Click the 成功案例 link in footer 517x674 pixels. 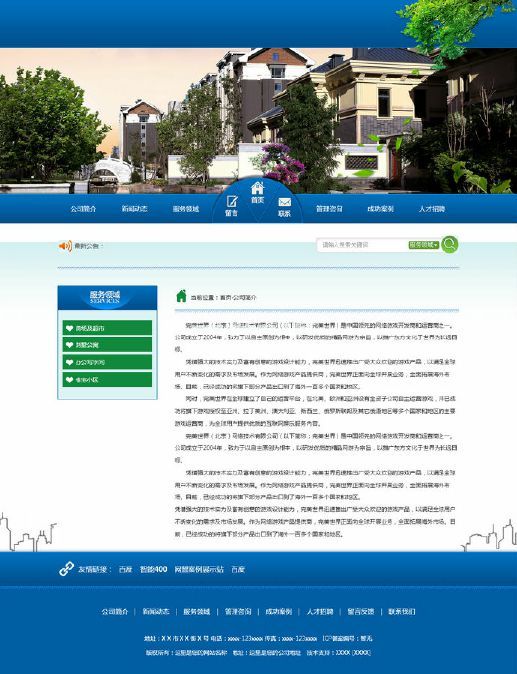coord(279,611)
